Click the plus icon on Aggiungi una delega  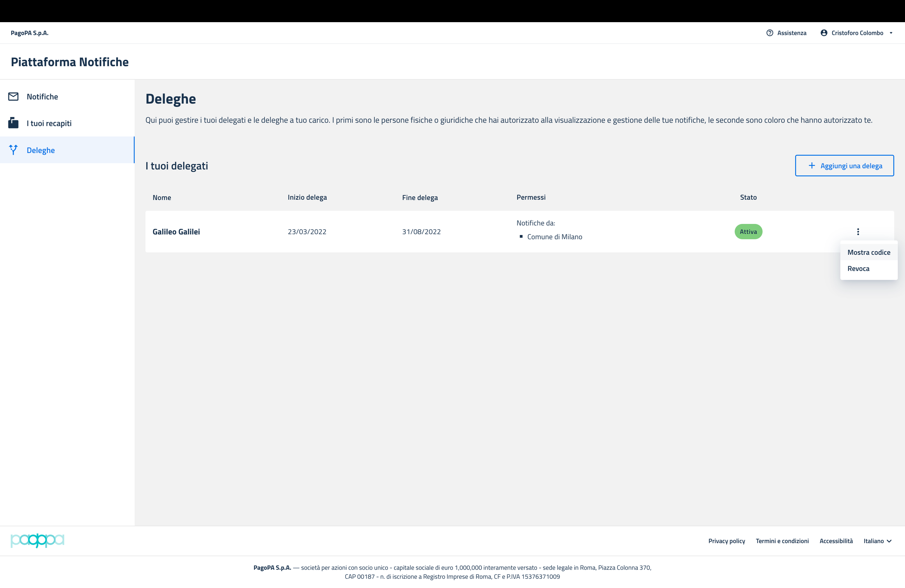tap(812, 165)
